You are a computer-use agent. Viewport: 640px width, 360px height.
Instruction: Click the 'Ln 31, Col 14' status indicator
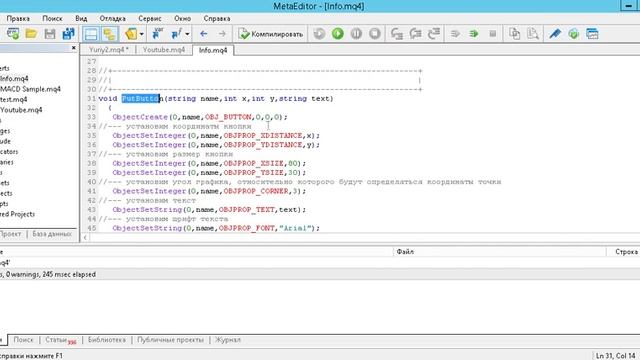click(x=616, y=356)
